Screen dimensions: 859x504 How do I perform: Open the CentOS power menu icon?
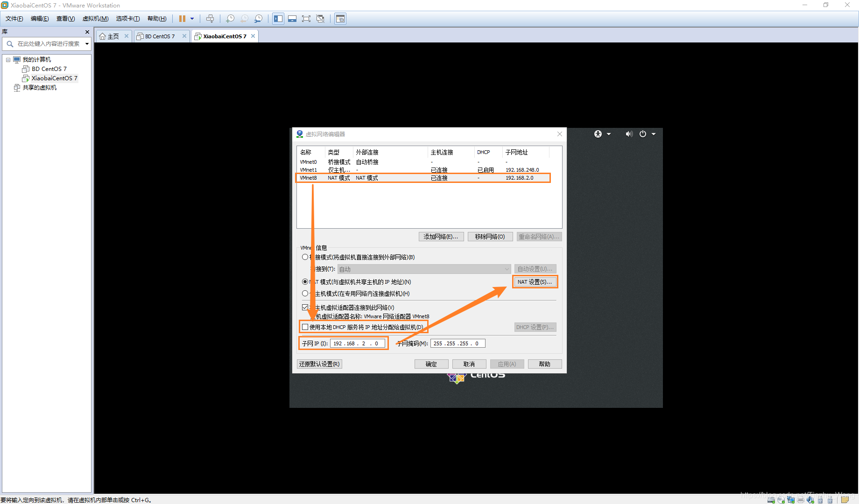tap(643, 134)
